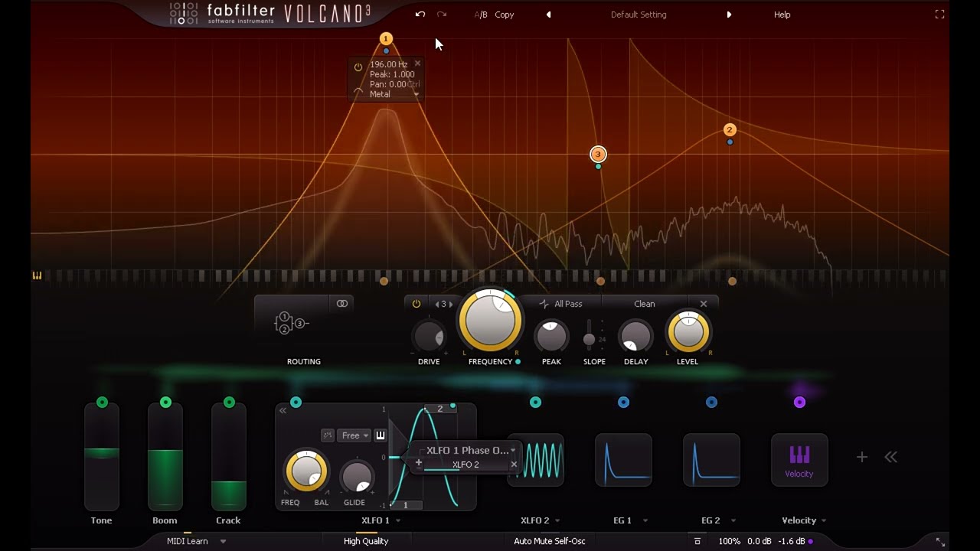Collapse modulation sources with double arrow

point(890,457)
